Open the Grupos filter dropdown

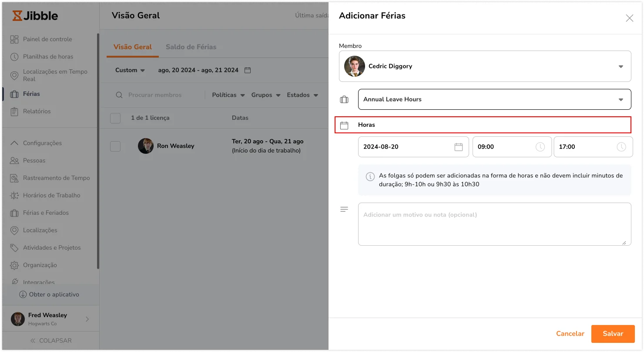[266, 95]
